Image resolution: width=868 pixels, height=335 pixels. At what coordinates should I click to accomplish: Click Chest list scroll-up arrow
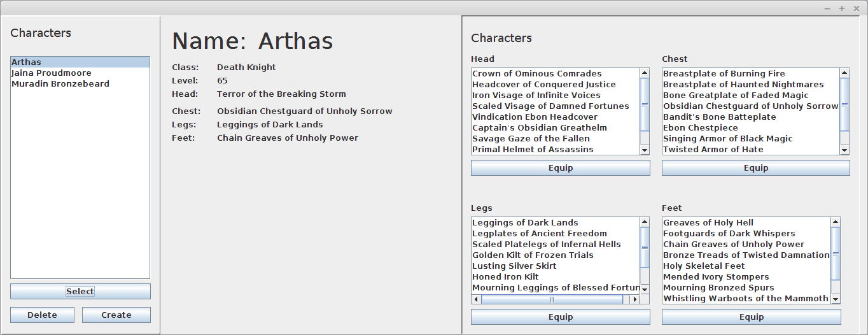click(844, 73)
